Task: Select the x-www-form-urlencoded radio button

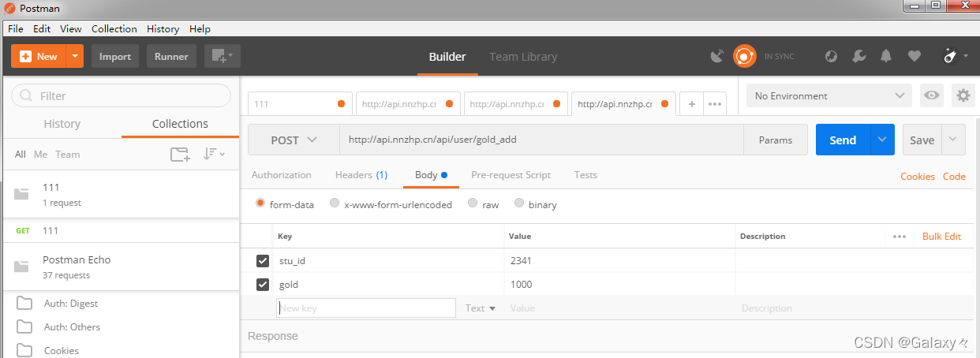Action: point(335,203)
